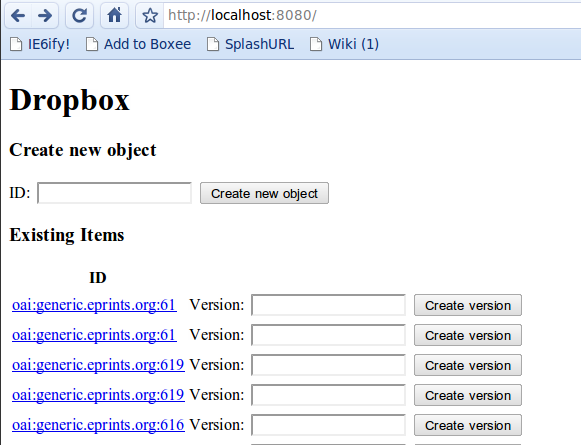The height and width of the screenshot is (445, 581).
Task: Open the Wiki (1) bookmark
Action: pyautogui.click(x=344, y=44)
